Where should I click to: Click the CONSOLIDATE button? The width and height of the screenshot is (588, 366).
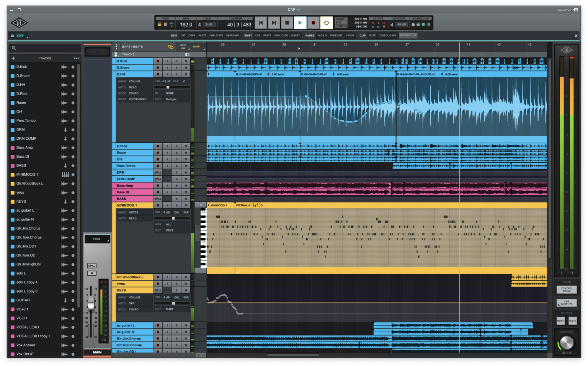[387, 35]
